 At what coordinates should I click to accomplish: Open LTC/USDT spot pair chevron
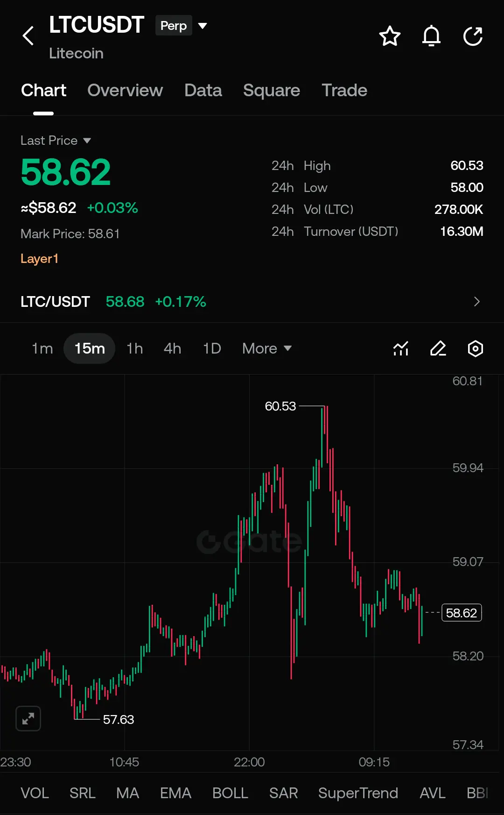tap(476, 302)
